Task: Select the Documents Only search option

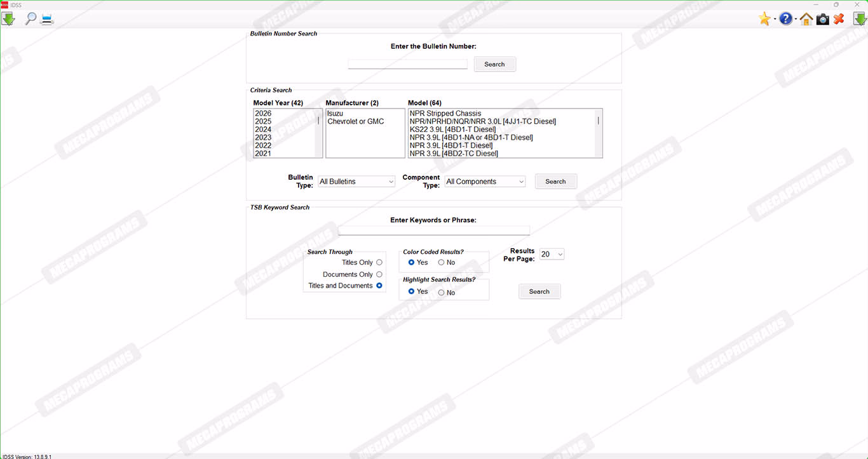Action: point(379,274)
